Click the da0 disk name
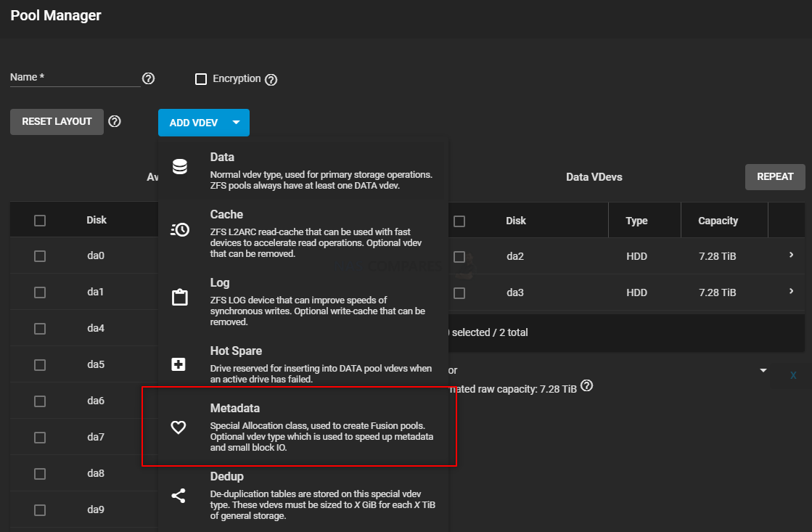Screen dimensions: 812x532 point(96,255)
